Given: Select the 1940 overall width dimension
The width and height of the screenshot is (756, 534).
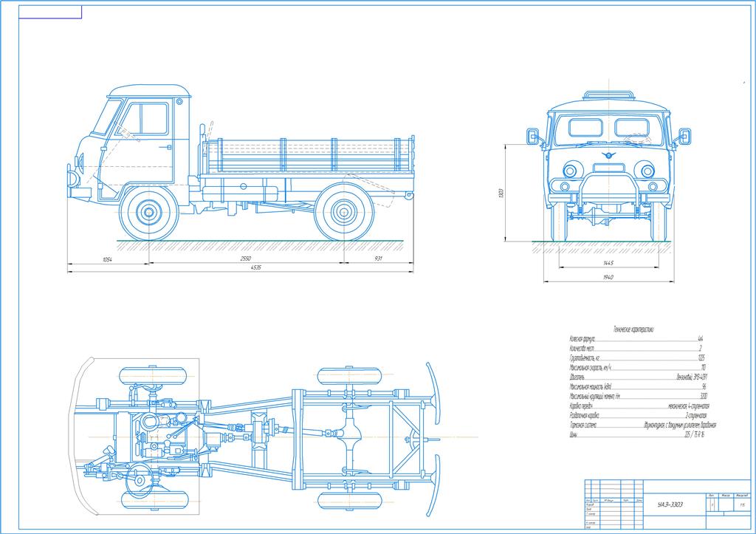Looking at the screenshot, I should pos(608,278).
